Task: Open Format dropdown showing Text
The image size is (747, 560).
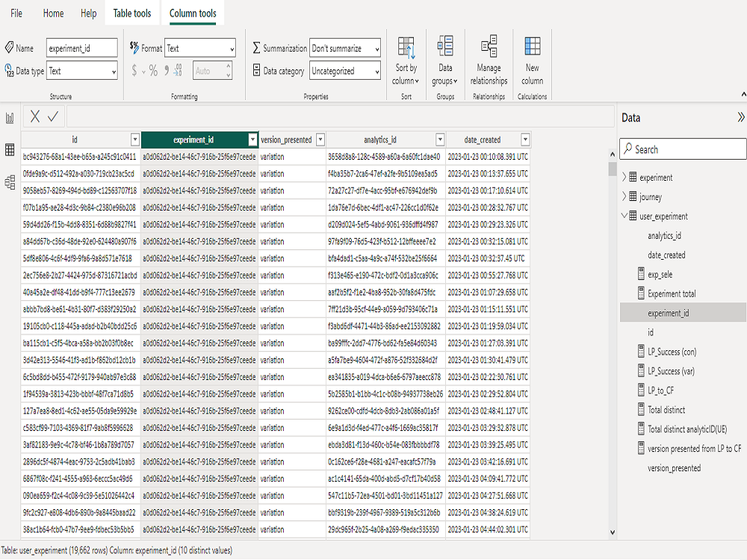Action: pyautogui.click(x=200, y=48)
